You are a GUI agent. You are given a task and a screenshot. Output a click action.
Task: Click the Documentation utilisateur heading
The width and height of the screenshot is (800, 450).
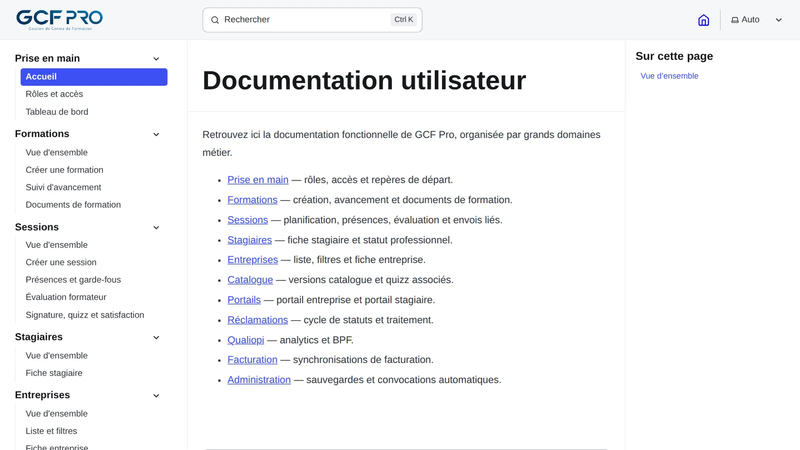coord(364,81)
